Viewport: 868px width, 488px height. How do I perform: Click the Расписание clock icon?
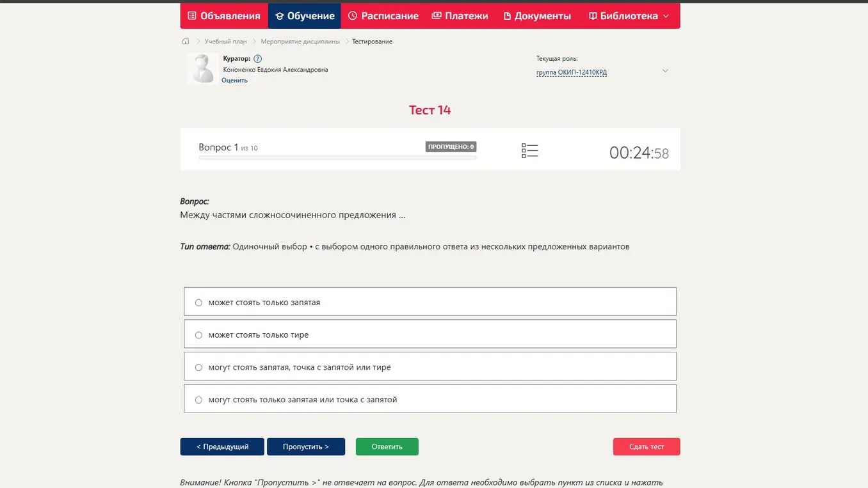(353, 16)
